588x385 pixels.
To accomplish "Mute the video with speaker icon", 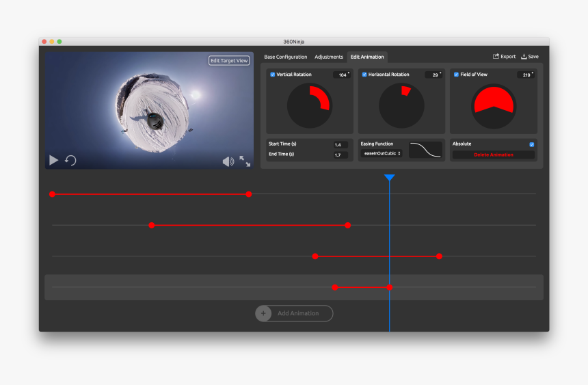I will coord(228,161).
